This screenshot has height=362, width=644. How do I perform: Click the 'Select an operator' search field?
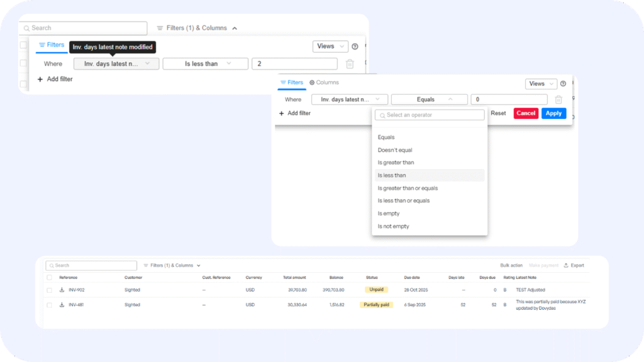click(x=430, y=115)
